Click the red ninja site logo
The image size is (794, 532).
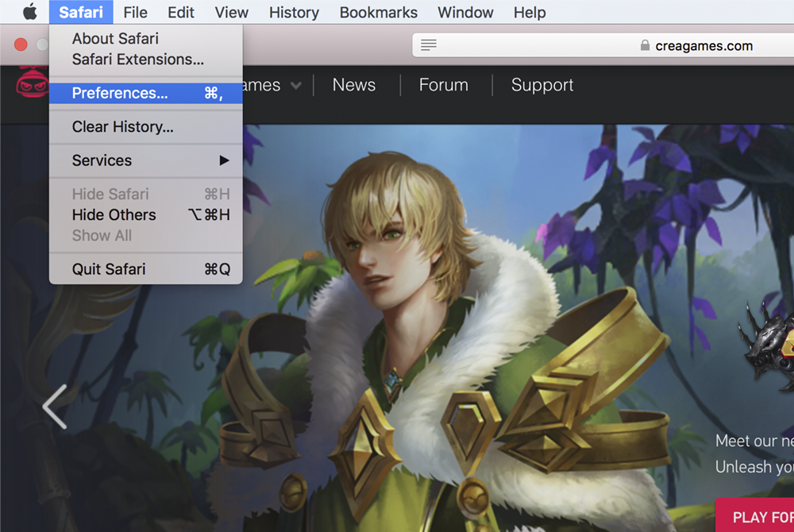[x=32, y=85]
